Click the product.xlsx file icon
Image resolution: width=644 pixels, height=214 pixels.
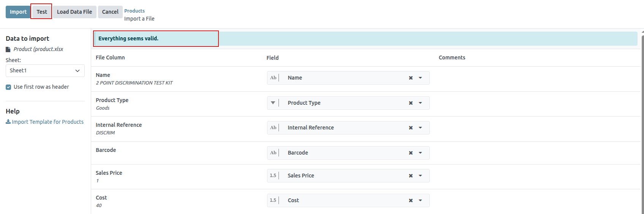point(8,50)
